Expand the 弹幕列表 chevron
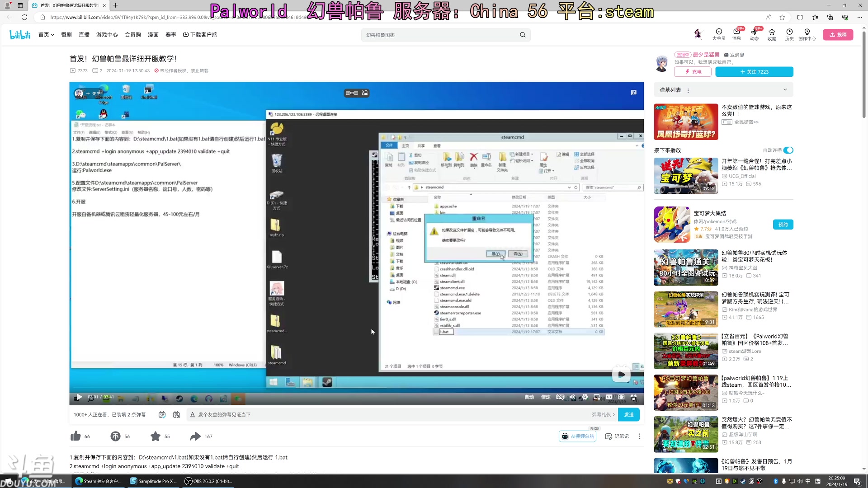 pos(785,90)
